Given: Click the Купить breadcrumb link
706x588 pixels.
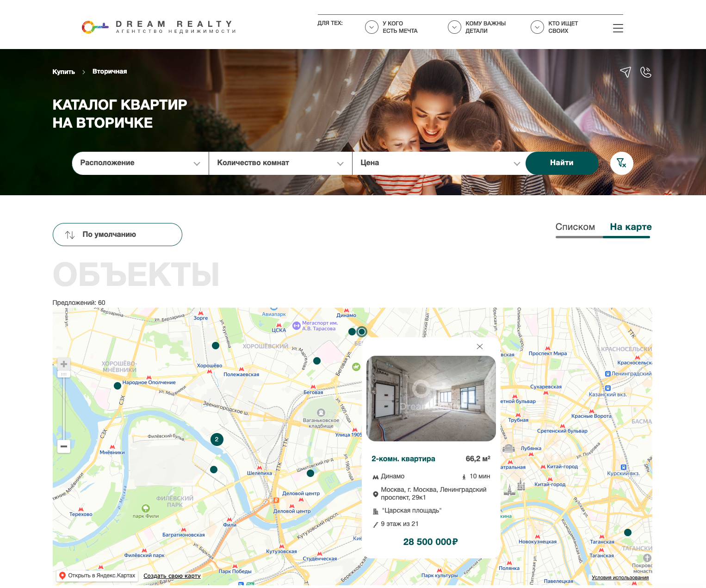Looking at the screenshot, I should pyautogui.click(x=63, y=72).
